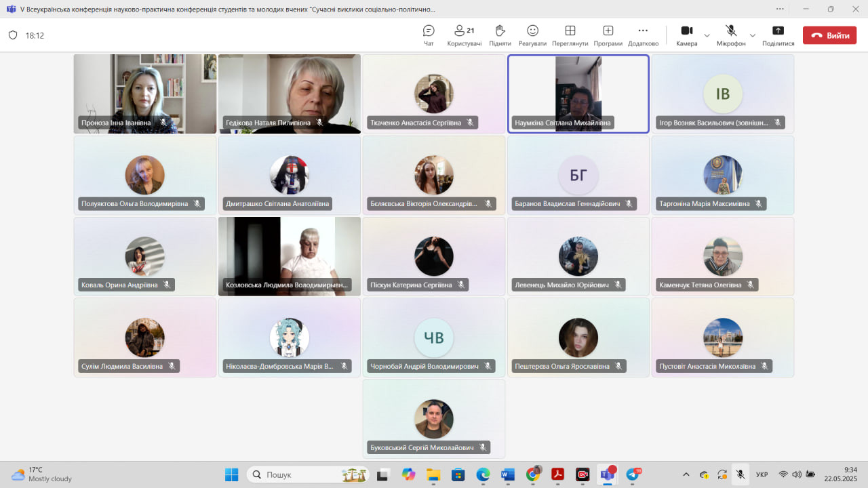Raise hand with the Підняти button

tap(500, 35)
